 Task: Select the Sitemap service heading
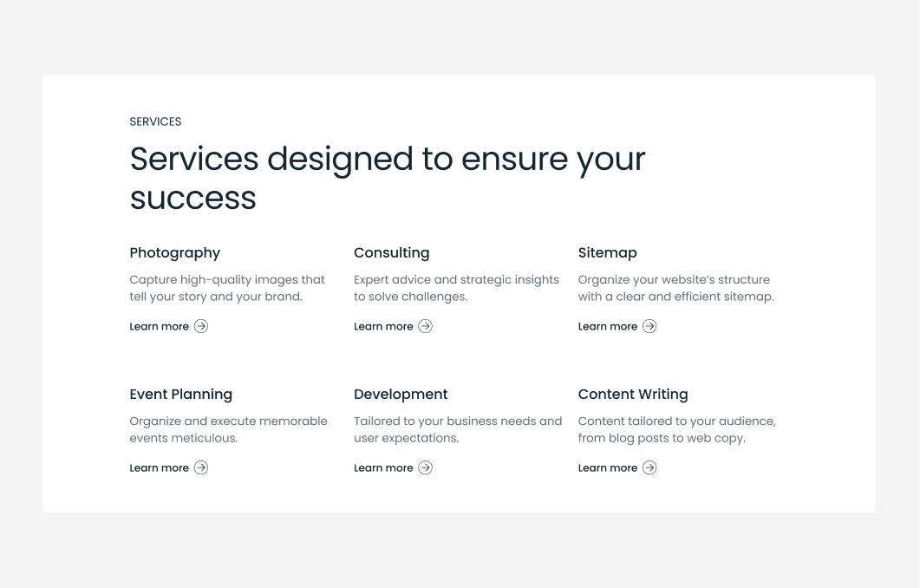[x=607, y=252]
